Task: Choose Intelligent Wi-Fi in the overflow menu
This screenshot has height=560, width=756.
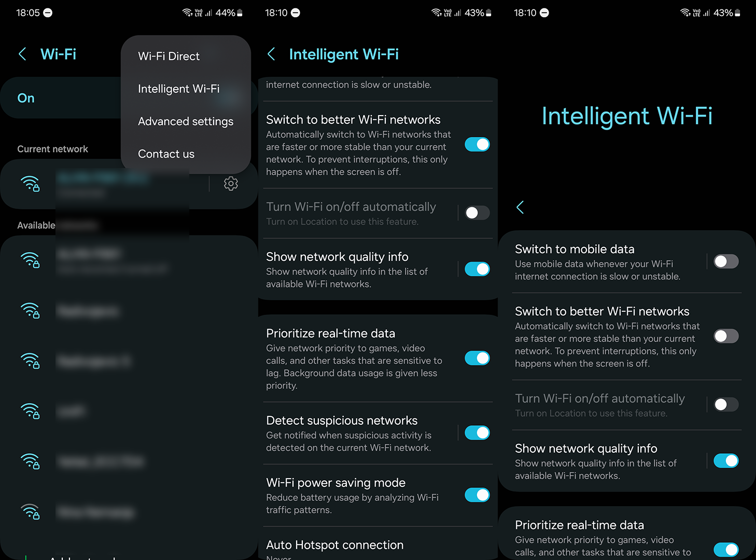Action: pyautogui.click(x=179, y=89)
